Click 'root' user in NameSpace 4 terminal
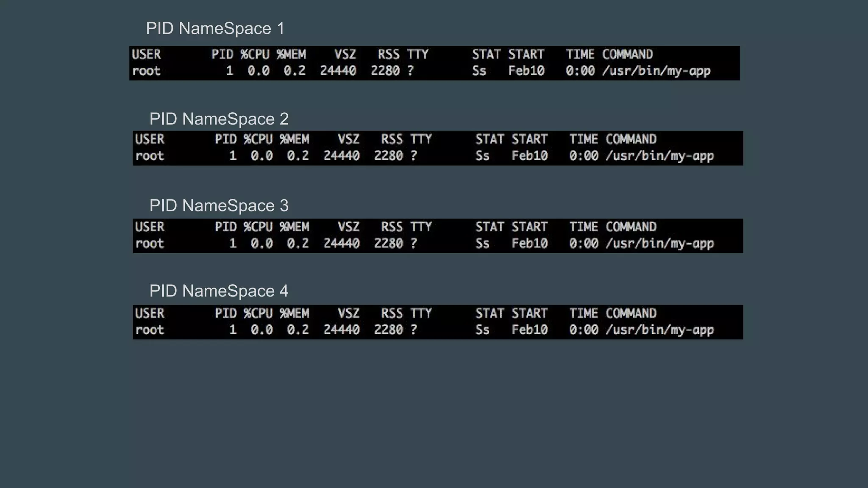 (150, 330)
